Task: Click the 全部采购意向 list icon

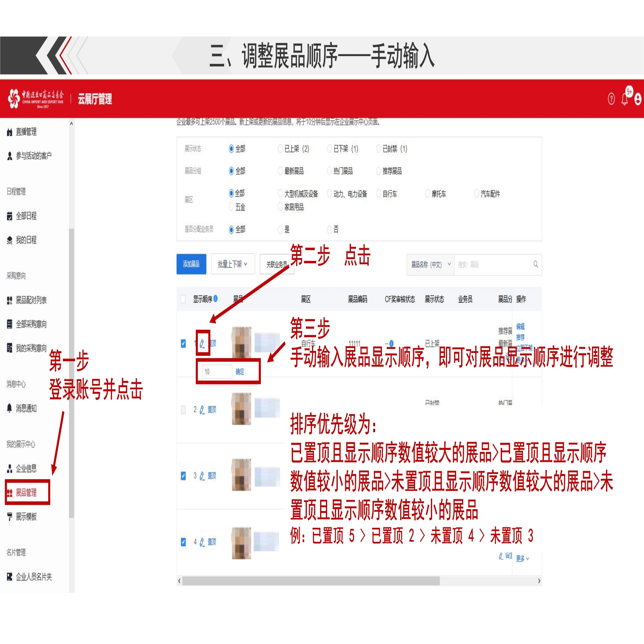Action: 10,324
